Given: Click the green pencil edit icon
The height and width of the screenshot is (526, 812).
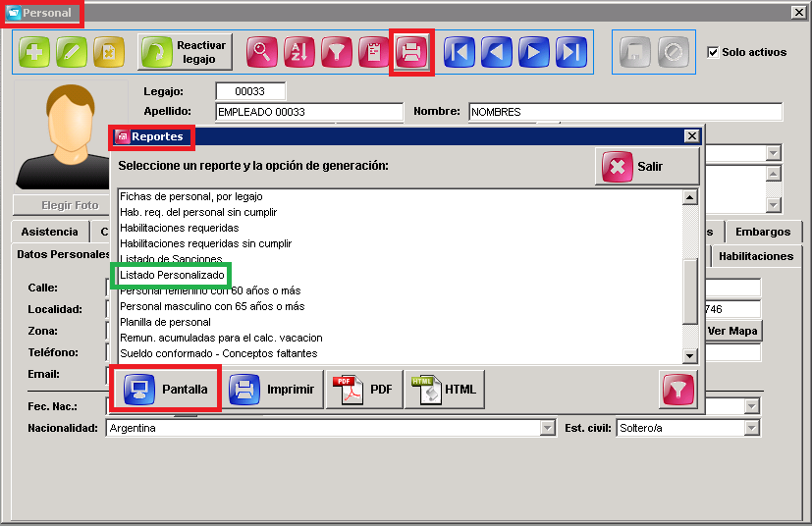Looking at the screenshot, I should [72, 52].
